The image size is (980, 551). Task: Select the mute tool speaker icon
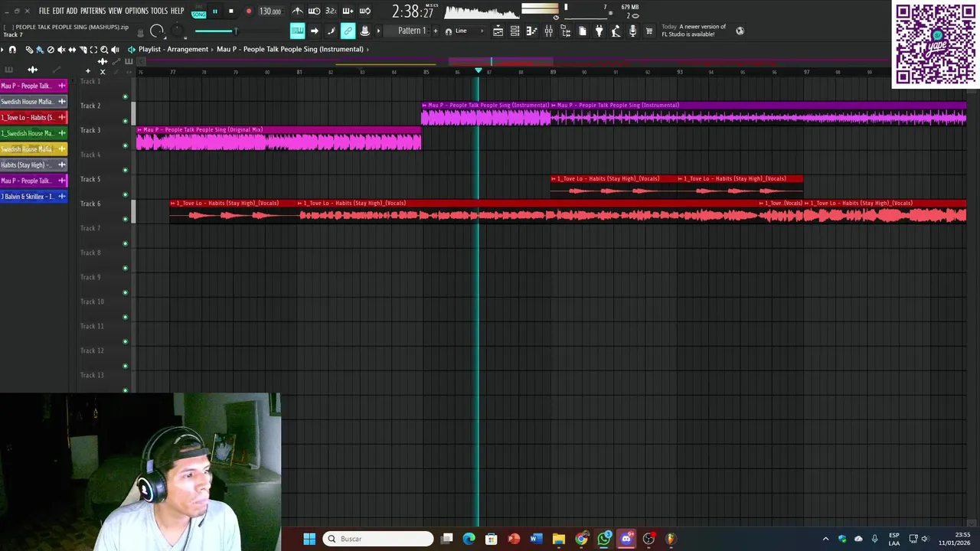(61, 49)
